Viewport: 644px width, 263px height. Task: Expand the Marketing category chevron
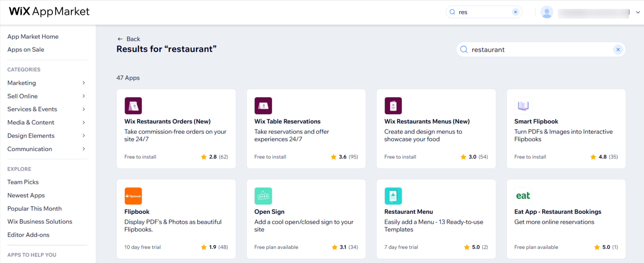pos(83,83)
